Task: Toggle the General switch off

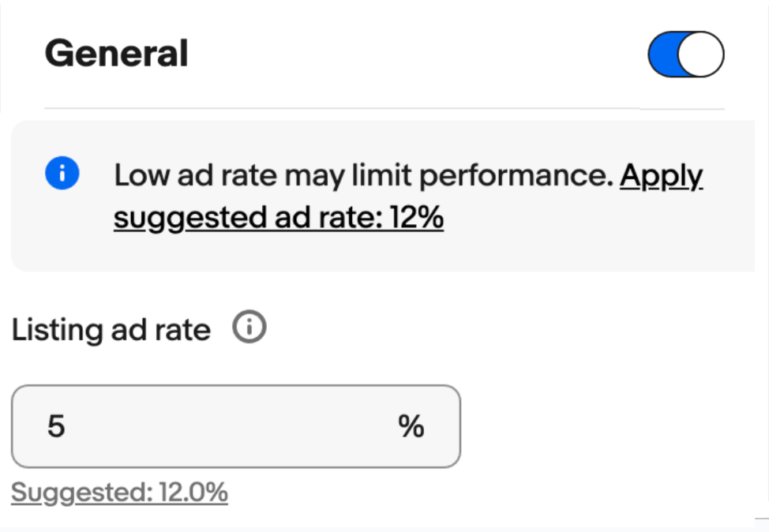Action: [x=685, y=54]
